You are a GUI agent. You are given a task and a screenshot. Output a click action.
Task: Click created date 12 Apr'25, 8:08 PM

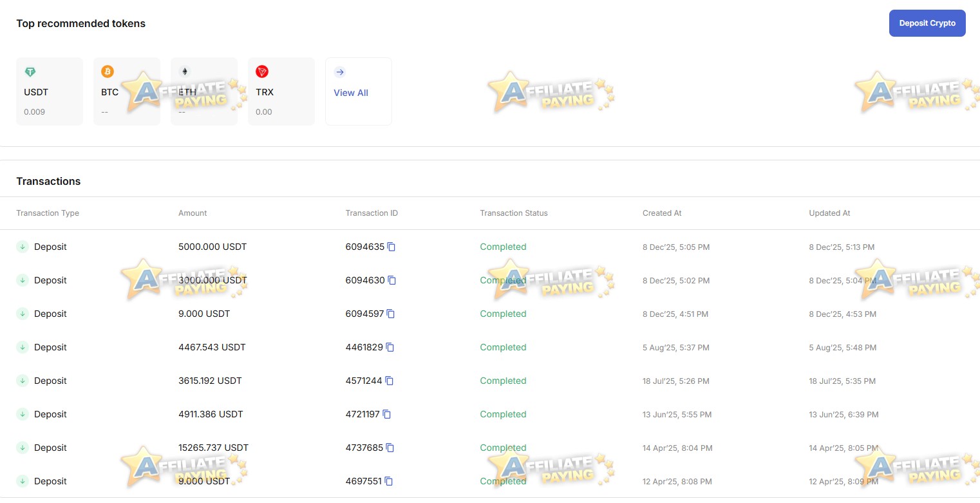point(677,482)
